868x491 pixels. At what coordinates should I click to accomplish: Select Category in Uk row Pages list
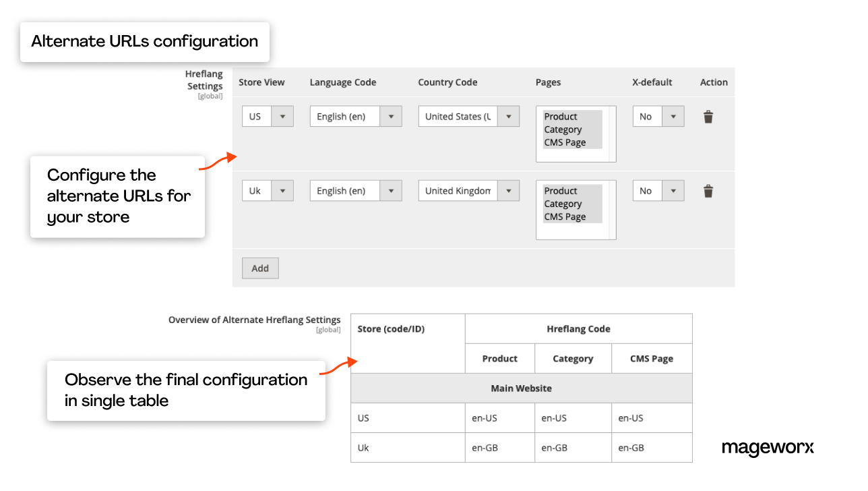coord(563,204)
